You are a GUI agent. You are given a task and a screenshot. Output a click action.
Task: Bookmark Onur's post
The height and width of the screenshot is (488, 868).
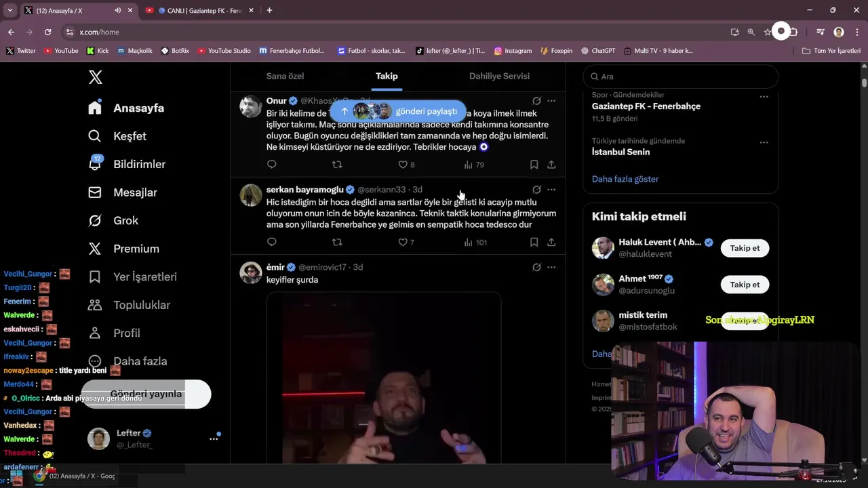(x=534, y=165)
